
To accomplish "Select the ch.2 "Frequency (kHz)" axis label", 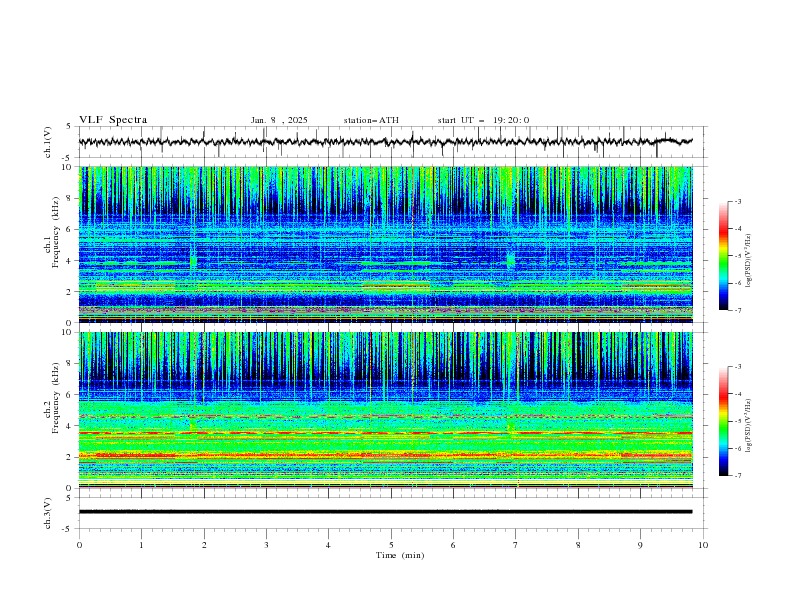I will point(56,397).
